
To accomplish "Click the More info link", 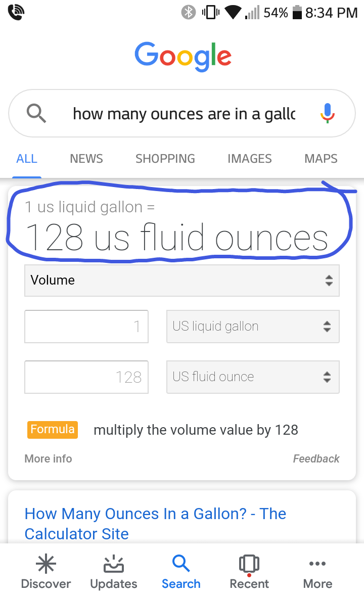I will click(49, 458).
